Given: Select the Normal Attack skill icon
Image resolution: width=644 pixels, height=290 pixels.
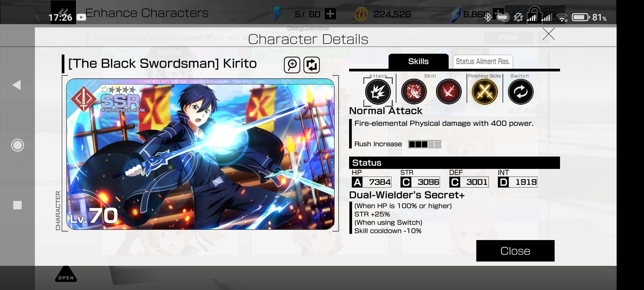Looking at the screenshot, I should pyautogui.click(x=378, y=92).
